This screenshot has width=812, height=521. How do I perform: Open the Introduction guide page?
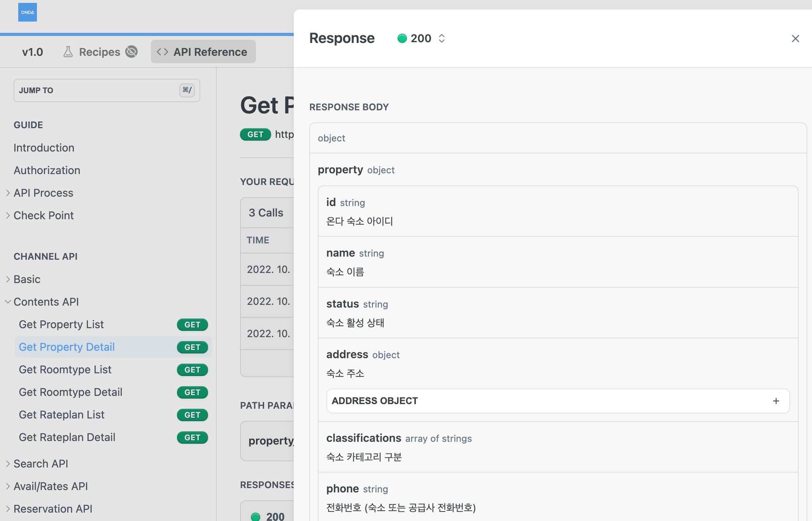point(44,148)
